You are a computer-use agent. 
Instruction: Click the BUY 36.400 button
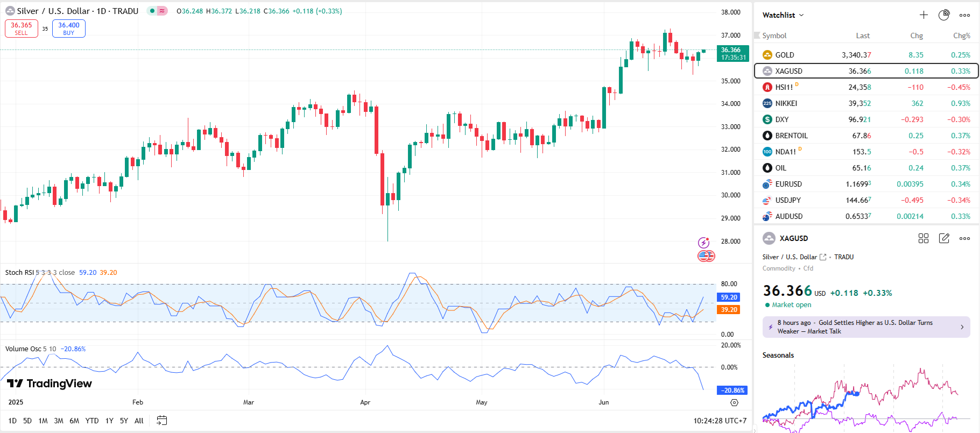69,29
